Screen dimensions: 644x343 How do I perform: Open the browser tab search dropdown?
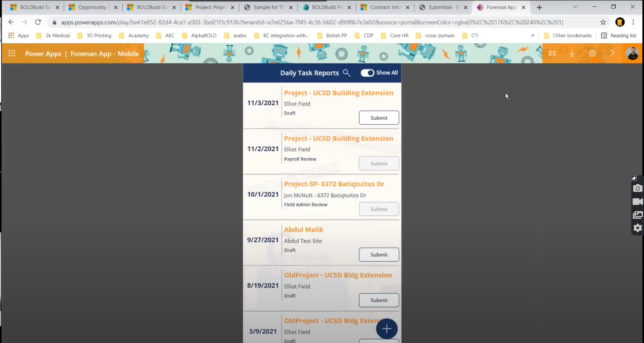[575, 7]
